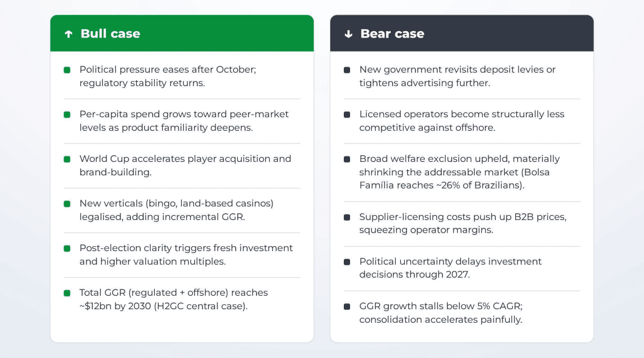Click the dark bullet beside GGR growth stalls
Image resolution: width=644 pixels, height=358 pixels.
pos(347,307)
